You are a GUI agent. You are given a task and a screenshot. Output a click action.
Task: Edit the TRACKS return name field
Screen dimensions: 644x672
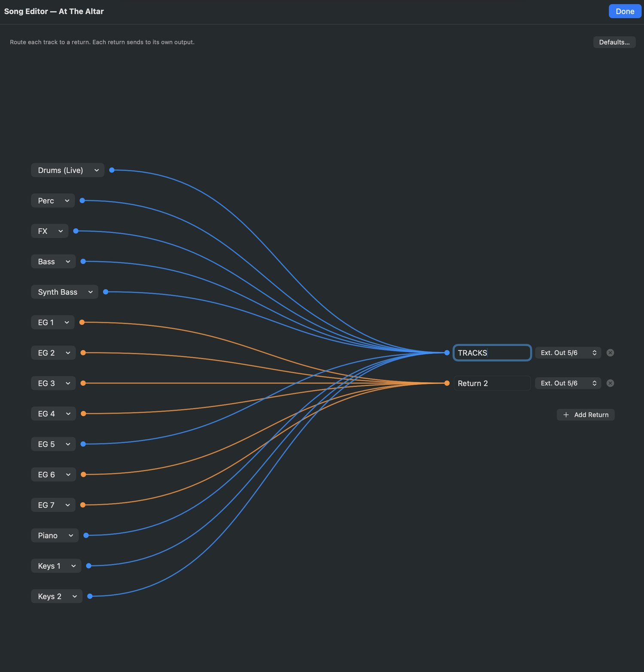click(x=492, y=353)
